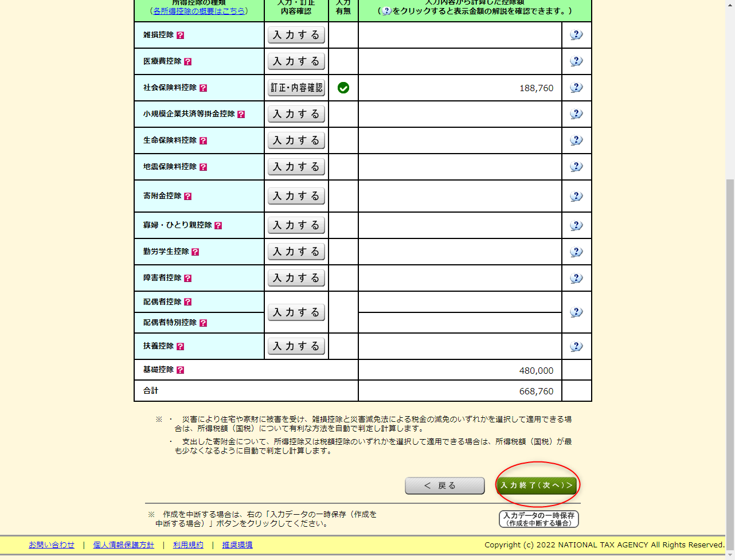Open 訂正・内容確認 for 社会保険料控除
Viewport: 735px width, 560px height.
click(x=296, y=88)
